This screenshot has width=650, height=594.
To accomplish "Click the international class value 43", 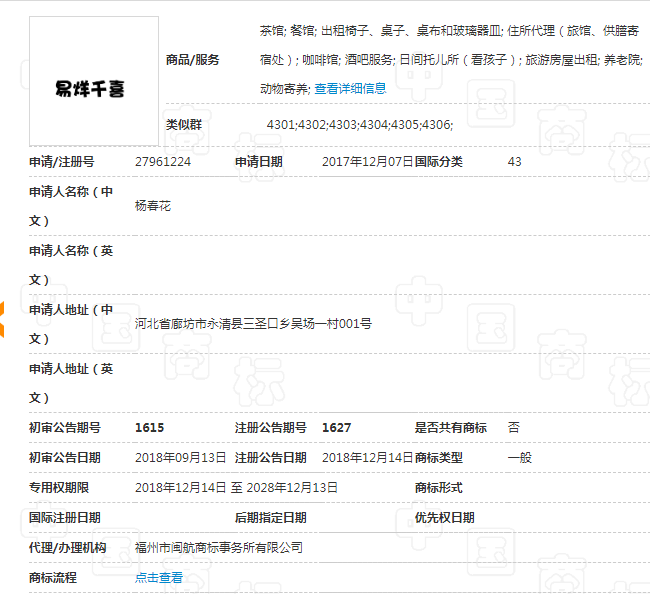I will tap(514, 162).
